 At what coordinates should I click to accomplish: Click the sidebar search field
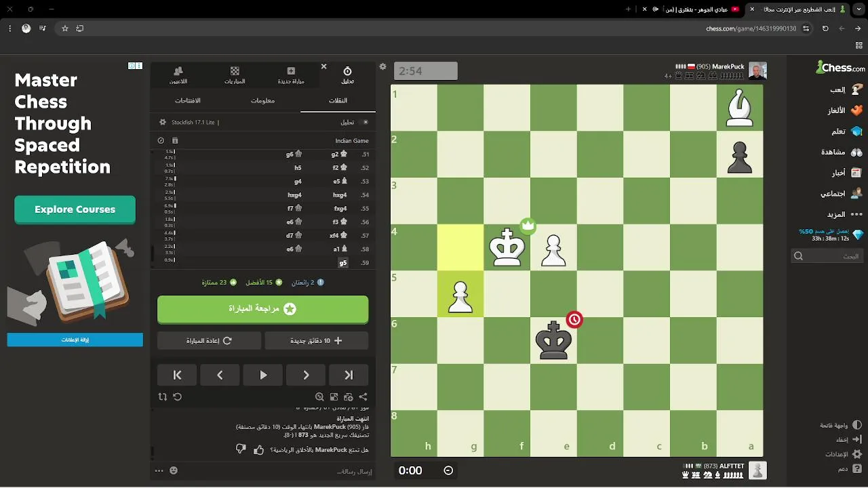(828, 256)
